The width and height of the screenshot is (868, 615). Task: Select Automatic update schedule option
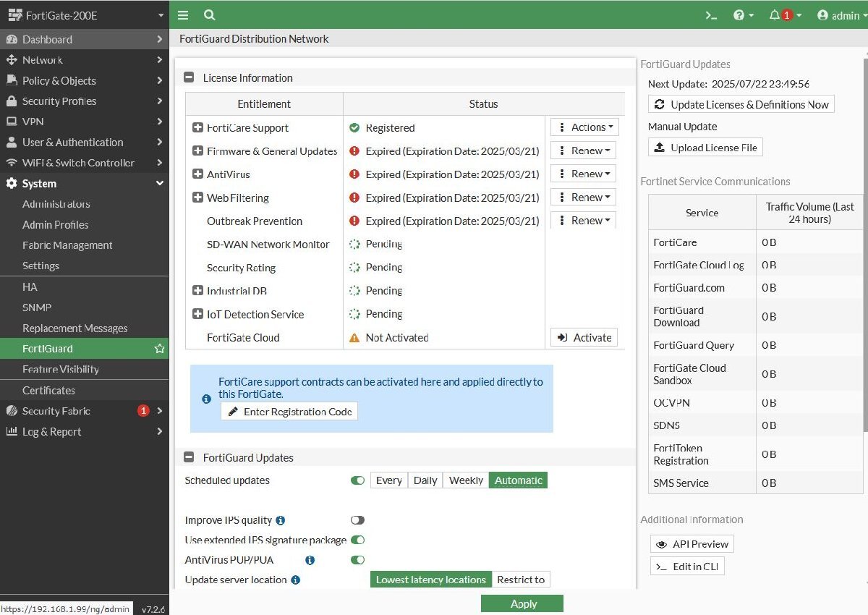tap(519, 480)
